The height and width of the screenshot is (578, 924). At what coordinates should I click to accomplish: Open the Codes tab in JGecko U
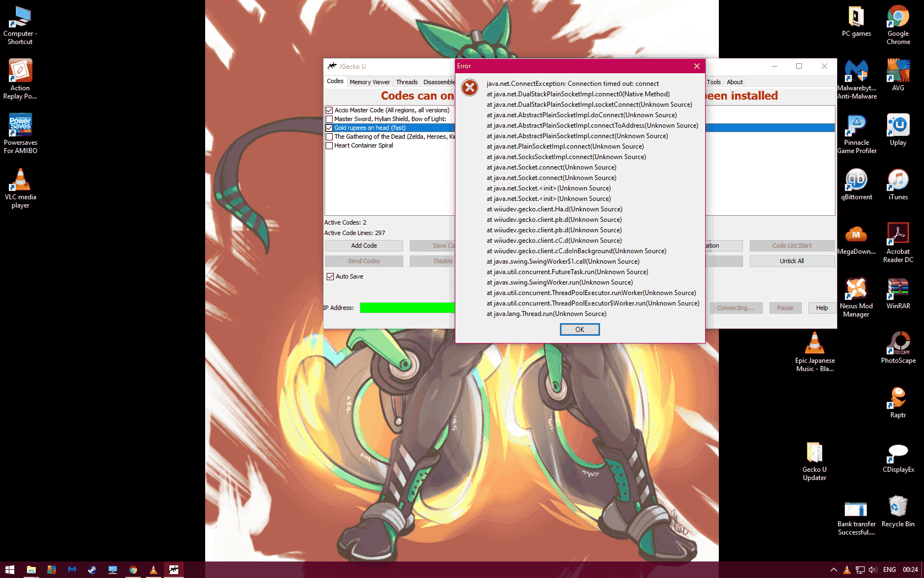coord(335,81)
